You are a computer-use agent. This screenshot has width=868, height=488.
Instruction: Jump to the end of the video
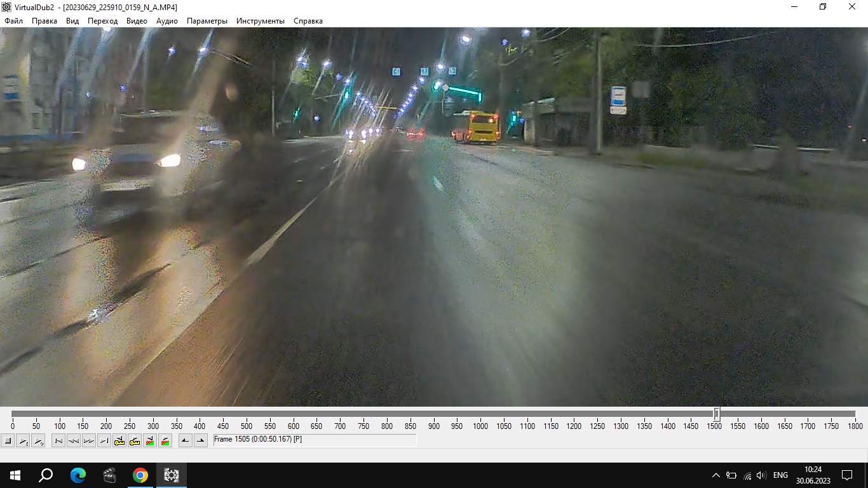tap(104, 440)
